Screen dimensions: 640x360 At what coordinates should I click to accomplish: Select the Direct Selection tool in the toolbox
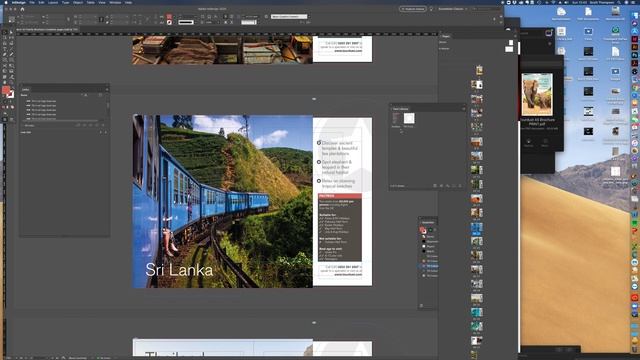[x=11, y=32]
